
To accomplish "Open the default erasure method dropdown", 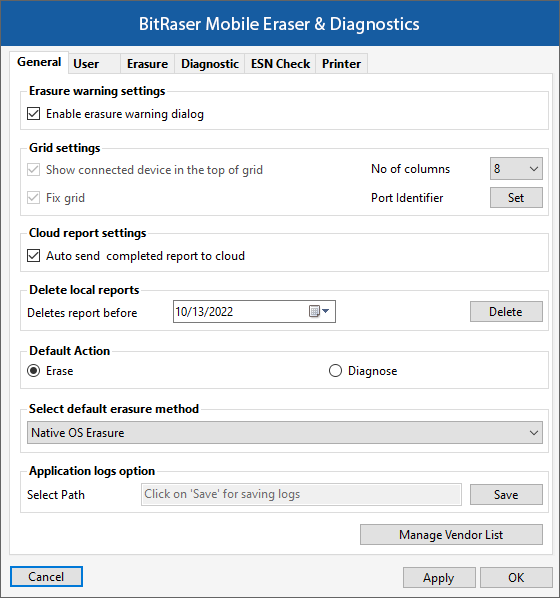I will 285,432.
